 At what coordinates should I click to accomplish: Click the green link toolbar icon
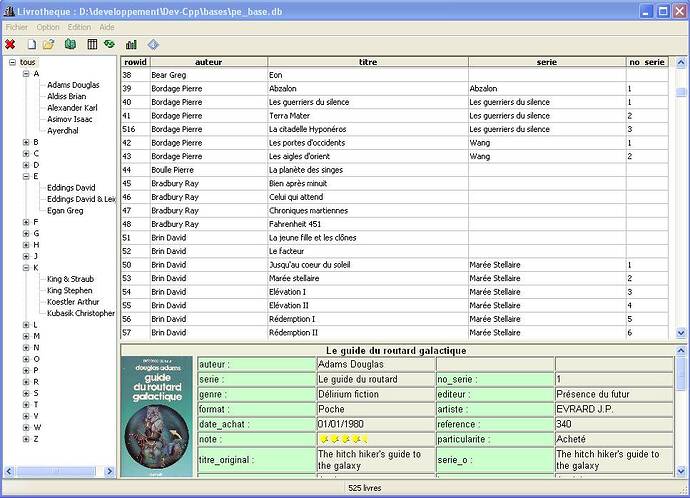(x=109, y=45)
